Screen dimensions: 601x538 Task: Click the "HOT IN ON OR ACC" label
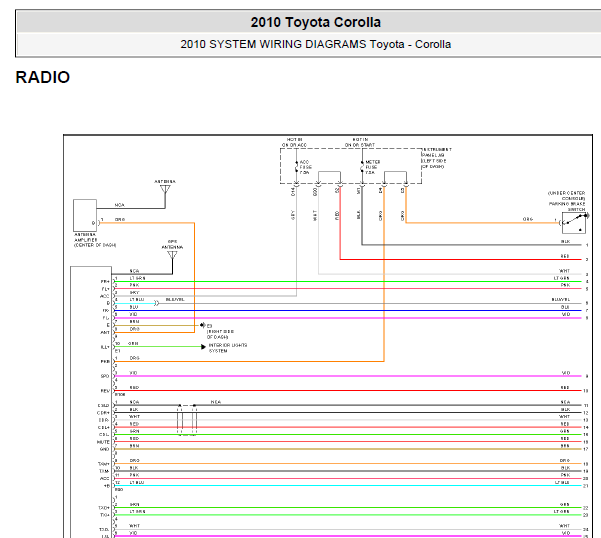tap(294, 142)
